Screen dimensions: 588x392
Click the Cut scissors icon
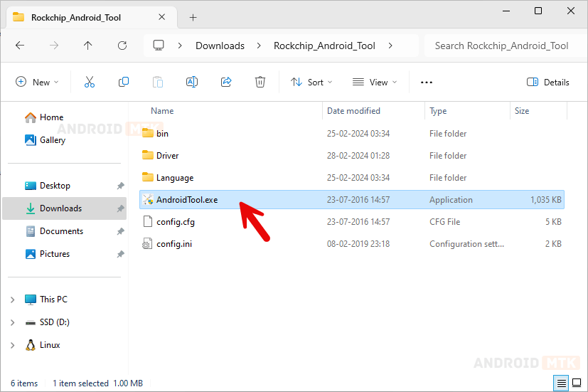click(x=90, y=82)
